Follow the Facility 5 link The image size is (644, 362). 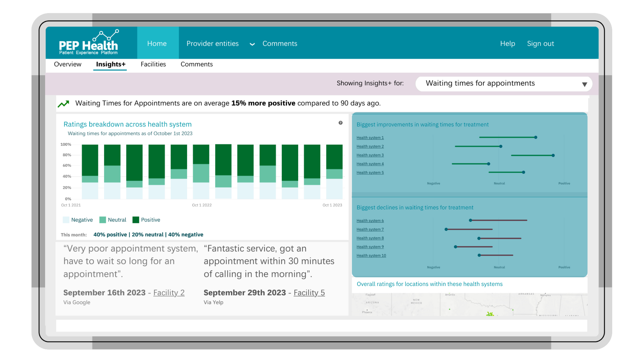(309, 293)
